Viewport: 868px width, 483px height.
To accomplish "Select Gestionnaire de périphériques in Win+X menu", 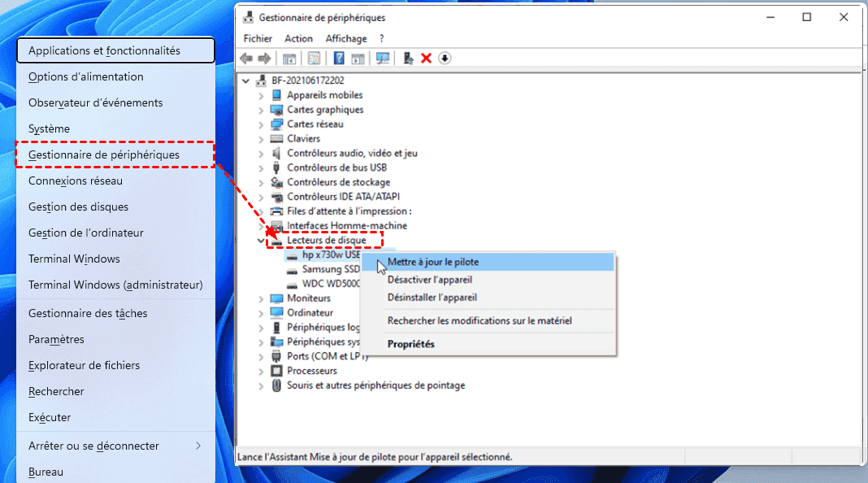I will [x=115, y=154].
